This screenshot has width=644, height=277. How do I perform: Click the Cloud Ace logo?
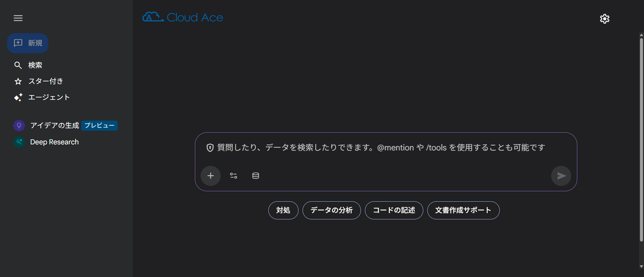[x=183, y=17]
